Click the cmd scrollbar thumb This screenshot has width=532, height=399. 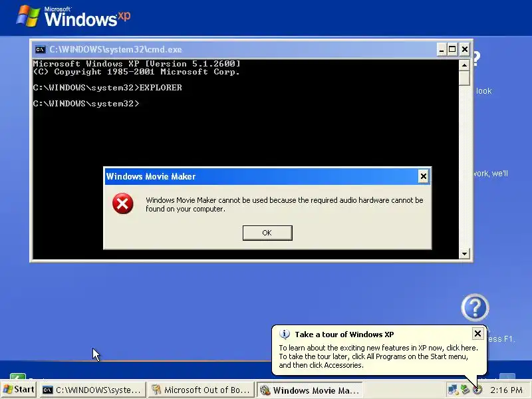click(464, 78)
